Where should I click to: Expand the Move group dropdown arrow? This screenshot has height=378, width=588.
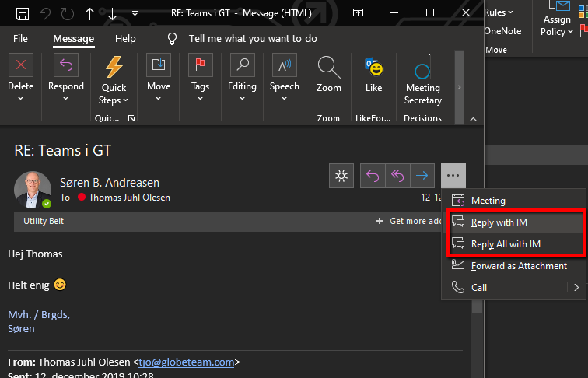pos(158,99)
